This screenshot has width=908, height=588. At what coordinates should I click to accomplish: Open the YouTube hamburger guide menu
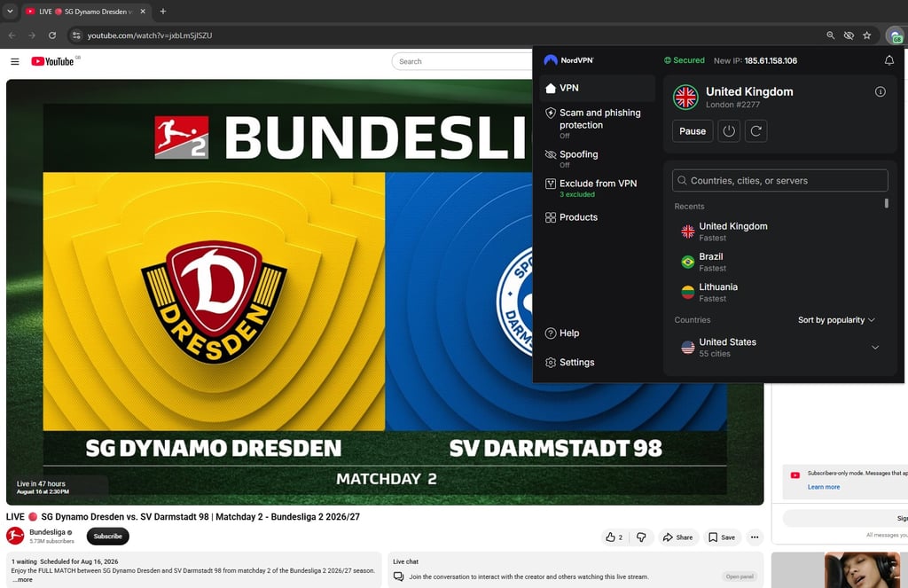click(x=15, y=61)
